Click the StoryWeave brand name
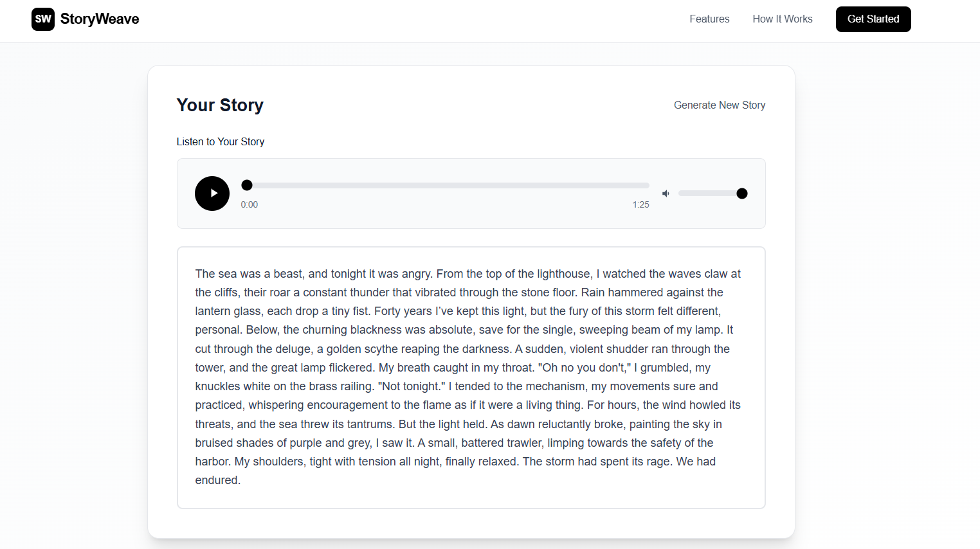This screenshot has width=980, height=549. pos(100,19)
